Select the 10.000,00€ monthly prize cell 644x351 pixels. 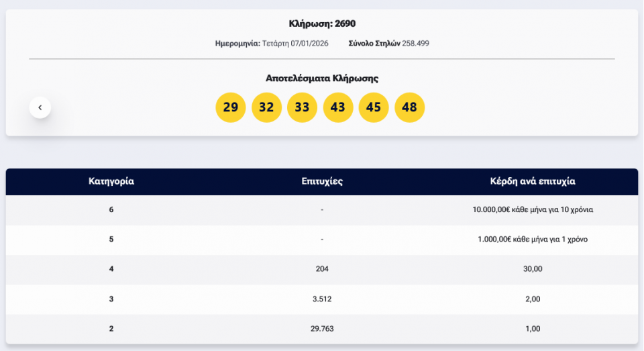(533, 209)
